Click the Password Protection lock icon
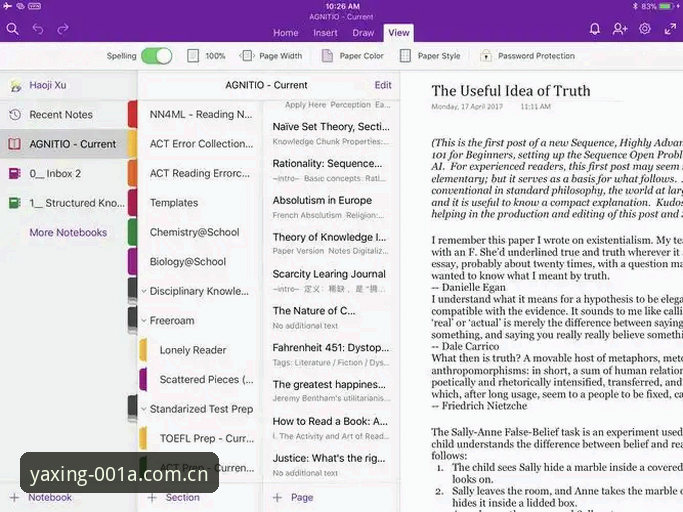This screenshot has width=683, height=512. 486,56
